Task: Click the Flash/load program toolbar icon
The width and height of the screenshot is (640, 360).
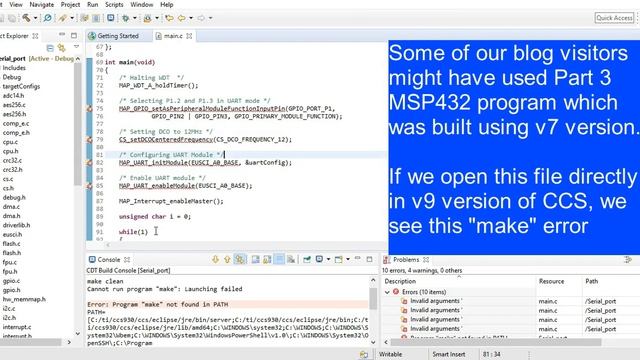Action: tap(147, 18)
